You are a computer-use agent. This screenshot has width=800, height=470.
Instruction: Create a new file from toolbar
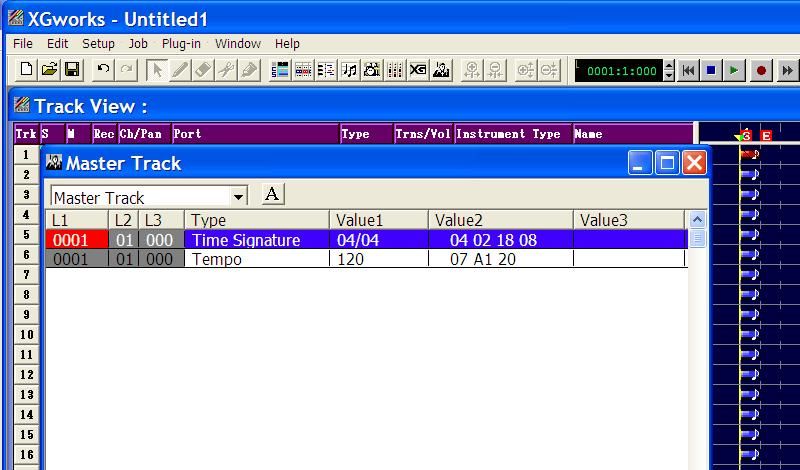(26, 70)
